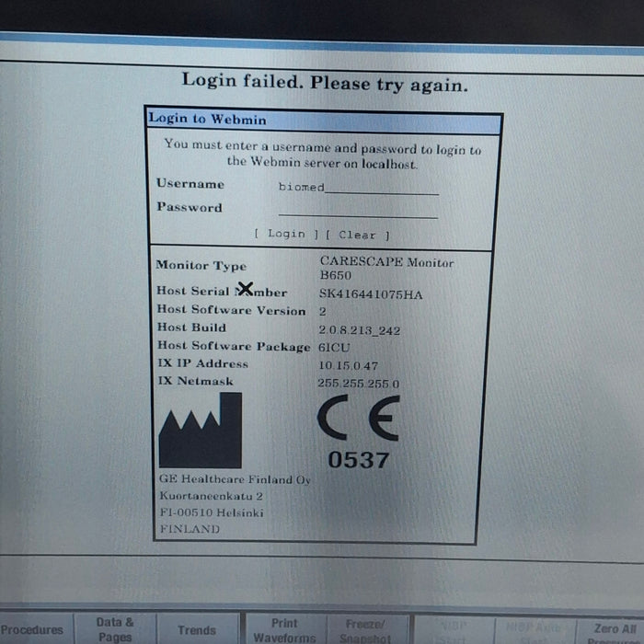Click the FI-00510 Helsinki line

[x=212, y=512]
